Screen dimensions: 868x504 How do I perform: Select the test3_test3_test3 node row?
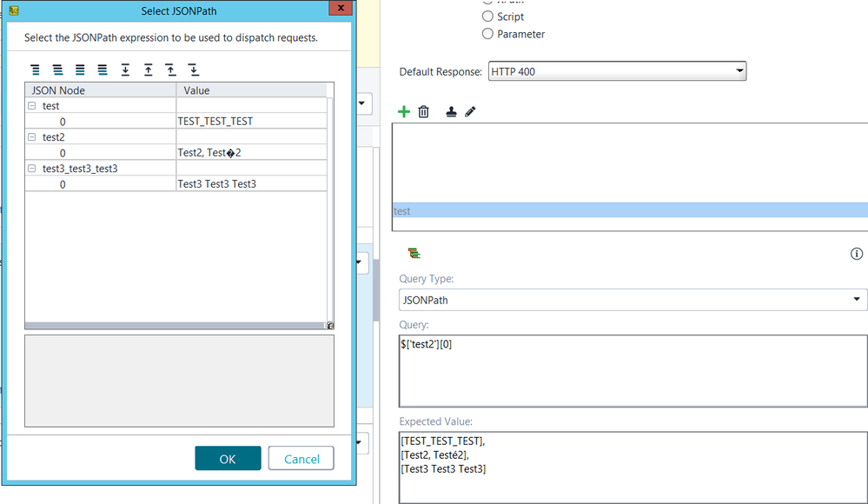(x=176, y=169)
